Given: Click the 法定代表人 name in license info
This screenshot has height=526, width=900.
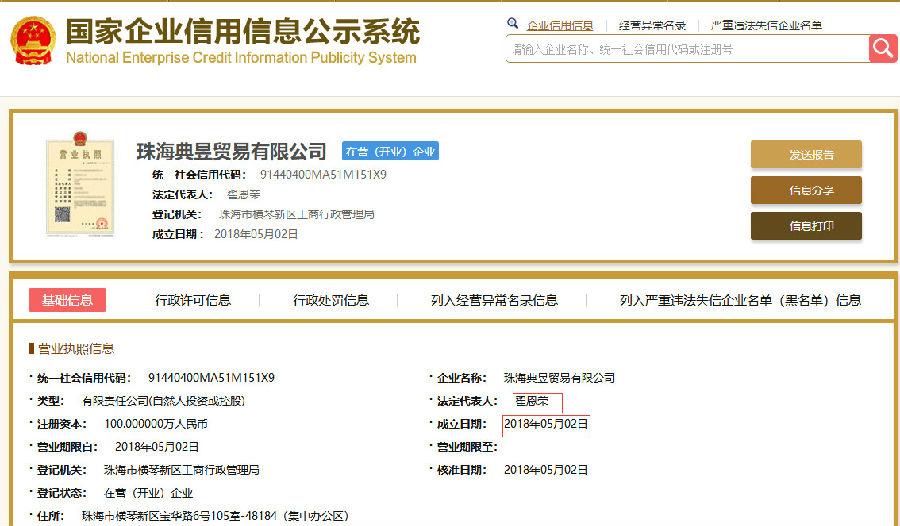Looking at the screenshot, I should [531, 401].
